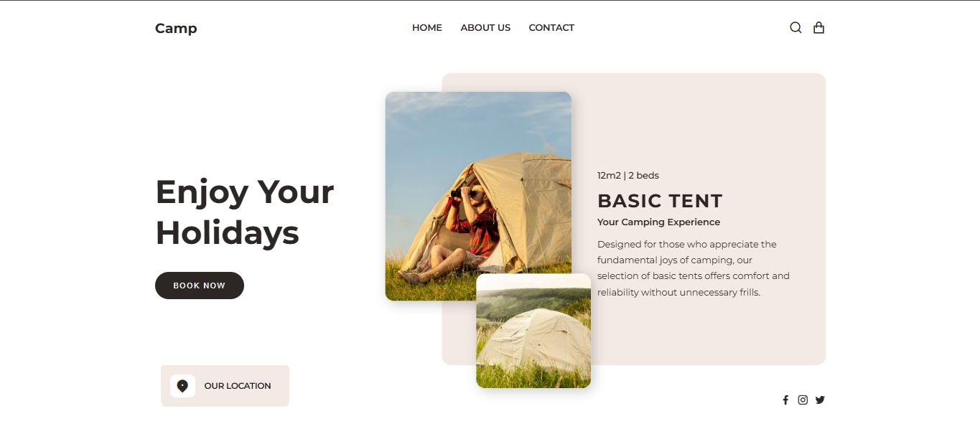This screenshot has height=429, width=980.
Task: Navigate to the HOME menu item
Action: [427, 28]
